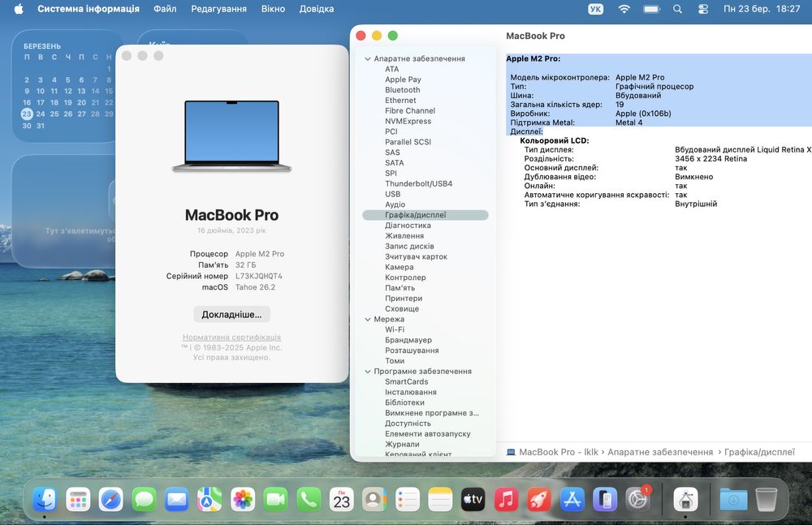Select Елементи автозапуску in the sidebar
The image size is (812, 525).
428,434
